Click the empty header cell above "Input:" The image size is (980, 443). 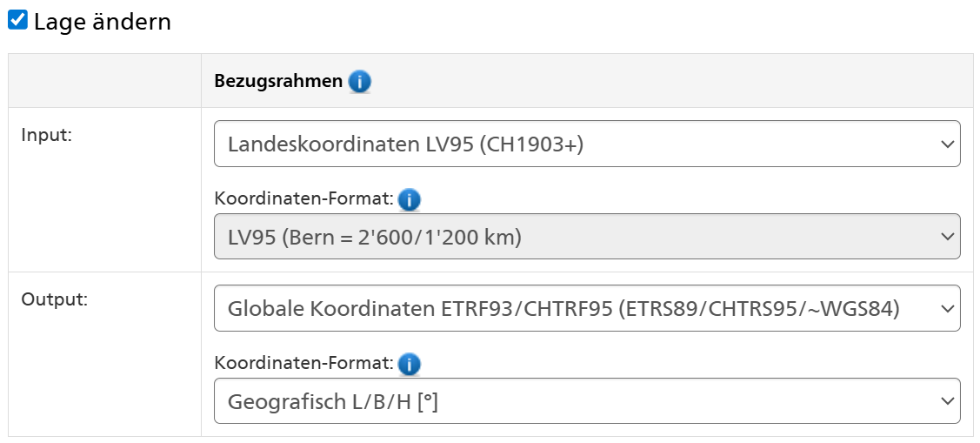tap(104, 81)
